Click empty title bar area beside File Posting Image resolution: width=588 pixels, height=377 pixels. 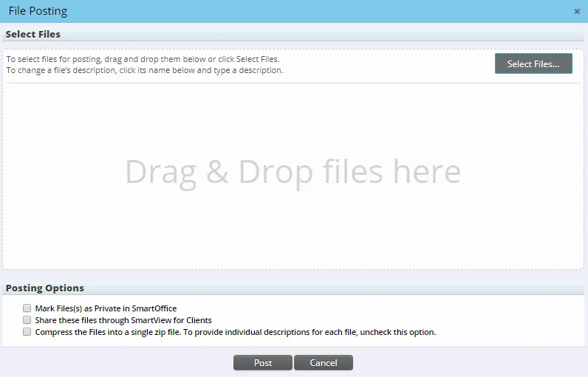coord(295,11)
